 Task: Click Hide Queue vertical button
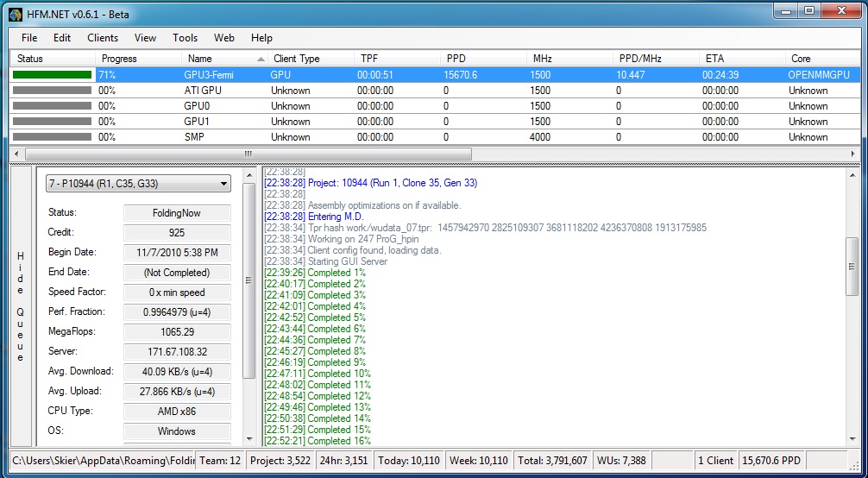21,306
